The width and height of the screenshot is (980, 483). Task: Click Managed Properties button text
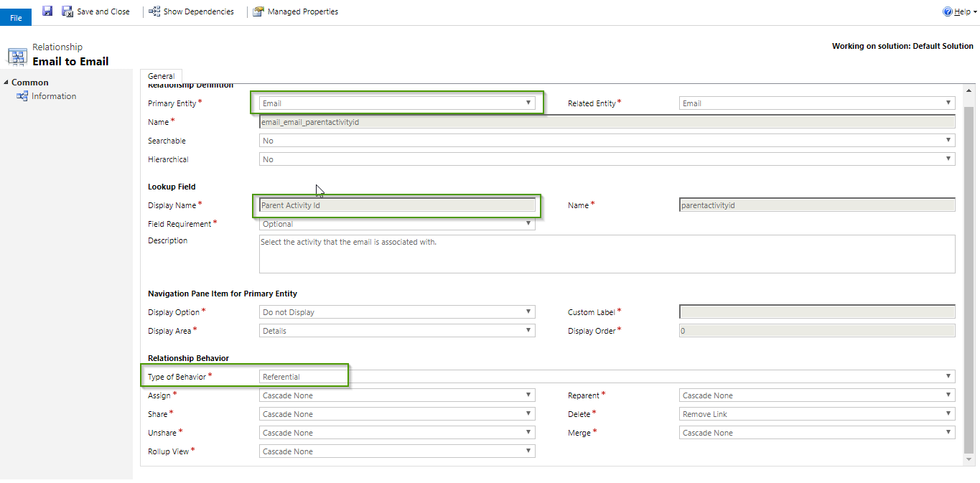coord(303,11)
